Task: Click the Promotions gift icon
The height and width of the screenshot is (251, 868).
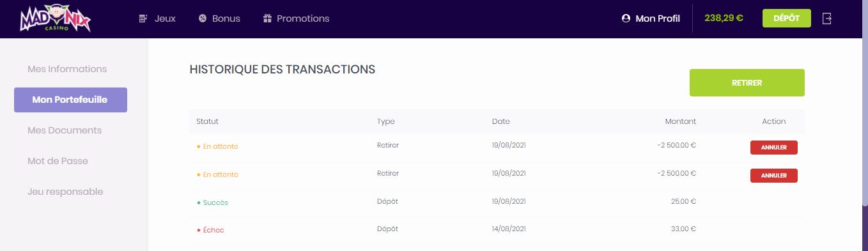Action: click(x=267, y=19)
